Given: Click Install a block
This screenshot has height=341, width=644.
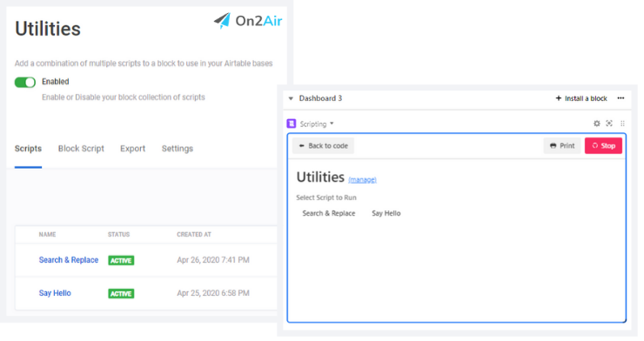Looking at the screenshot, I should 581,98.
